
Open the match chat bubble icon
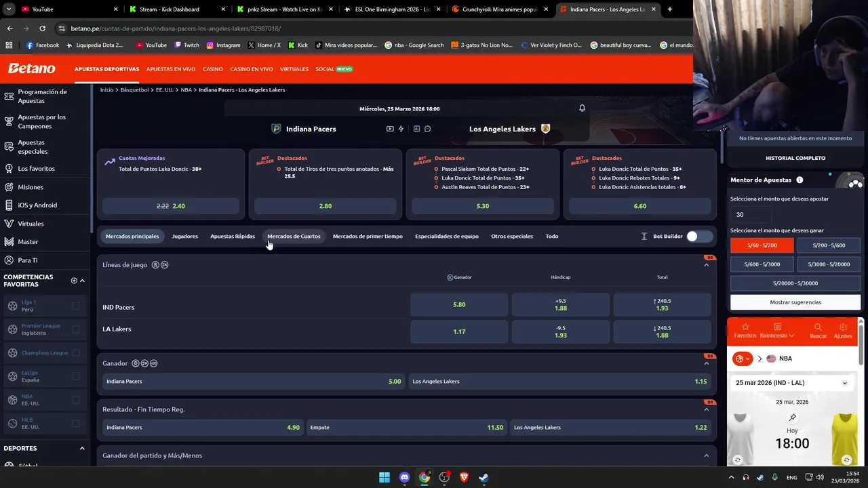click(x=427, y=129)
